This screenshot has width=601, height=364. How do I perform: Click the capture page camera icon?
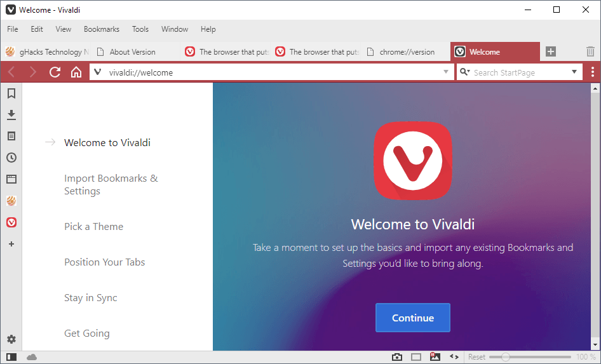(397, 357)
